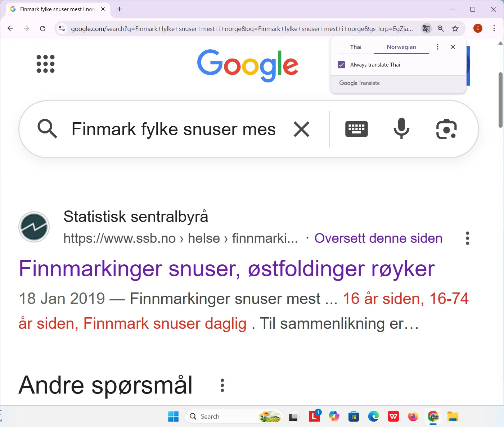Image resolution: width=504 pixels, height=427 pixels.
Task: Click the Google Translate icon in the address bar
Action: [426, 28]
